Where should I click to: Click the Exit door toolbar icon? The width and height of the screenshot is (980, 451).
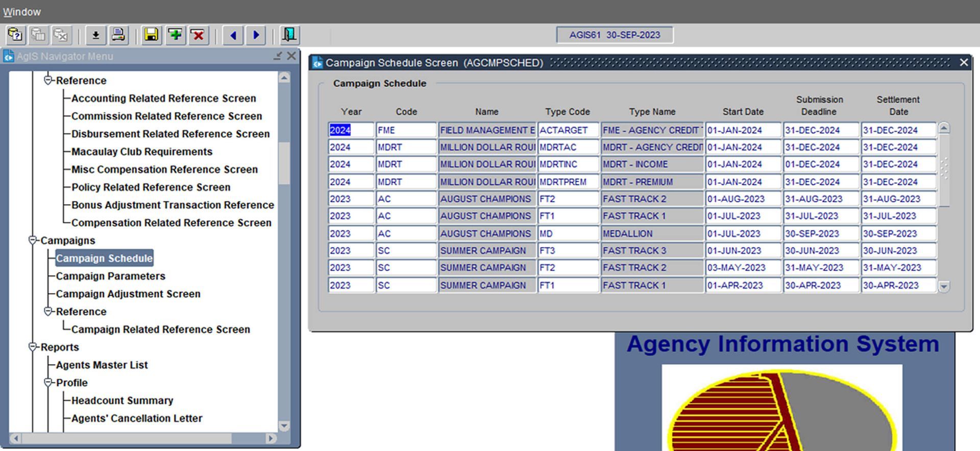(289, 35)
